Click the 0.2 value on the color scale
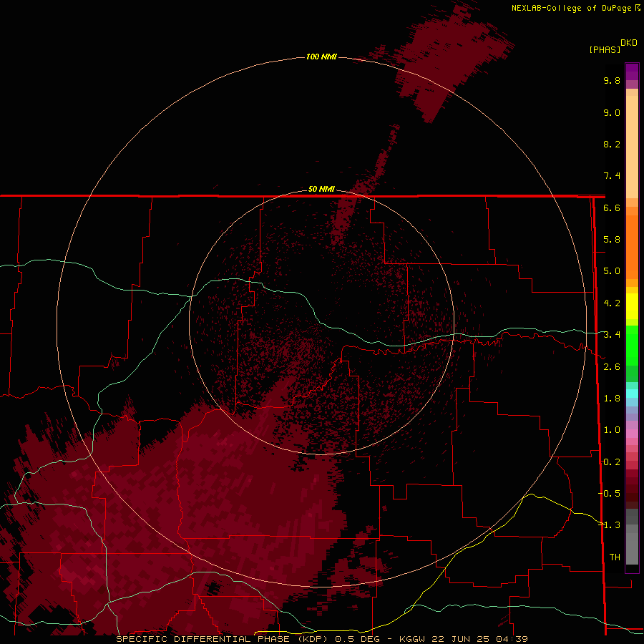This screenshot has height=644, width=644. pyautogui.click(x=612, y=462)
